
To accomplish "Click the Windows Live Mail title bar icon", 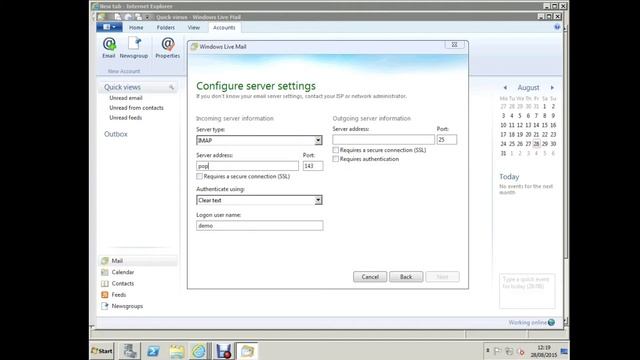I will pyautogui.click(x=101, y=17).
